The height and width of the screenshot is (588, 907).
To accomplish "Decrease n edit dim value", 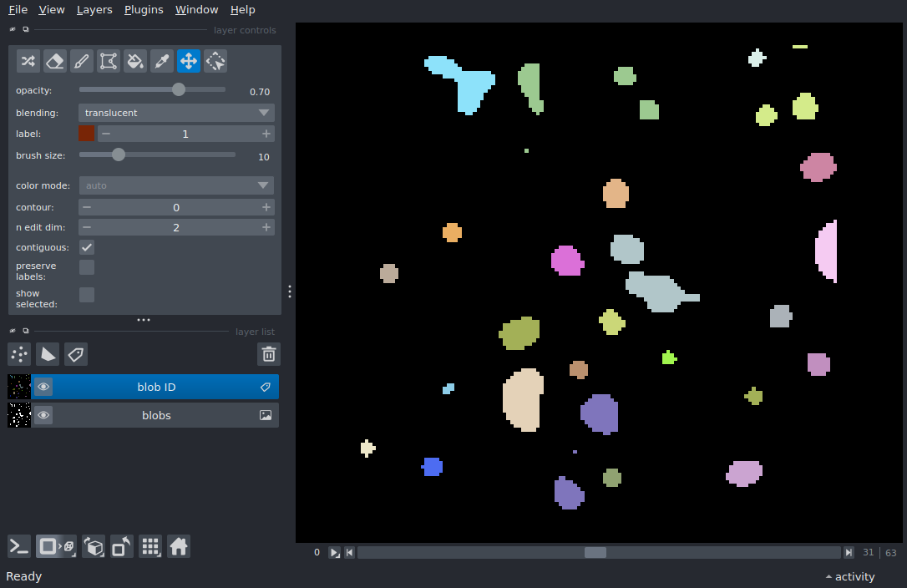I will tap(87, 227).
